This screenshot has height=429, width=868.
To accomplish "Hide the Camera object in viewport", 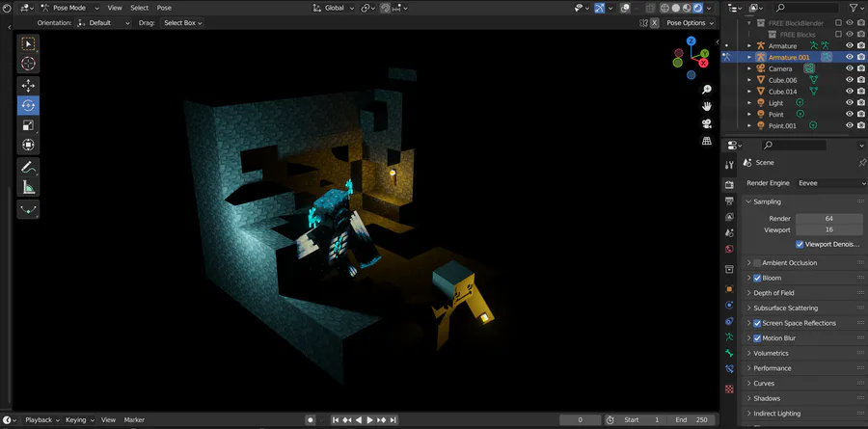I will pos(850,68).
